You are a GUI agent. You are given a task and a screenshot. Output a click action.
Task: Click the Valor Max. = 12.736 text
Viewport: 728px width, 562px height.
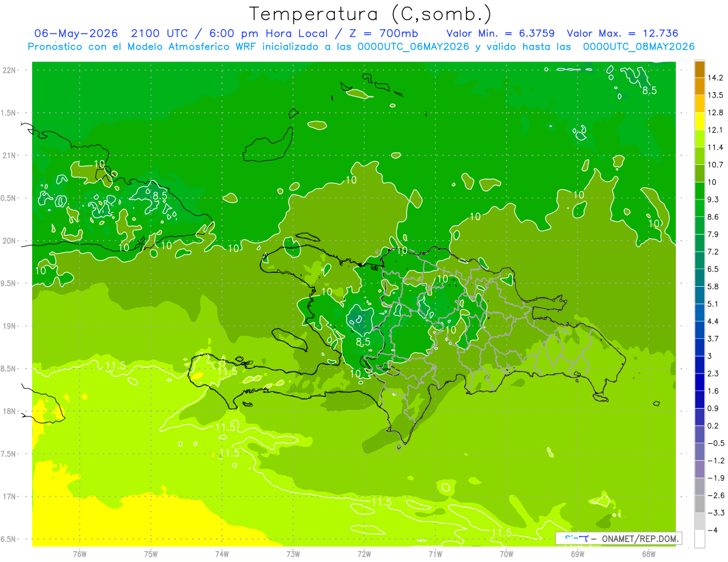622,33
